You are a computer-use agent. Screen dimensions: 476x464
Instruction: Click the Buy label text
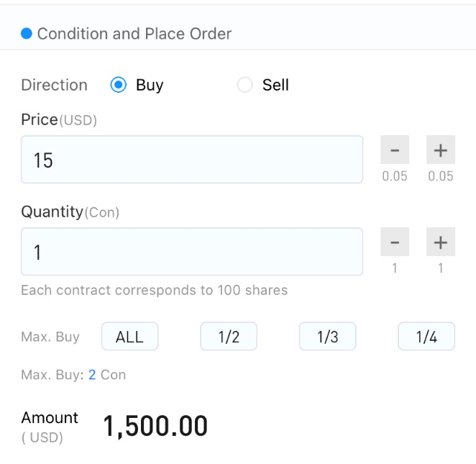(150, 85)
